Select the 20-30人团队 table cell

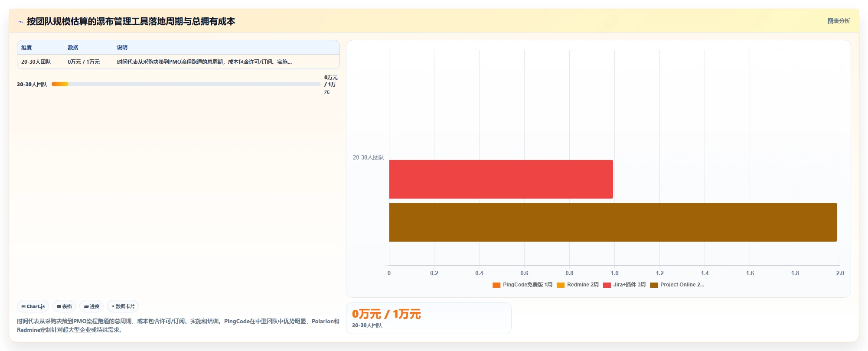[36, 62]
